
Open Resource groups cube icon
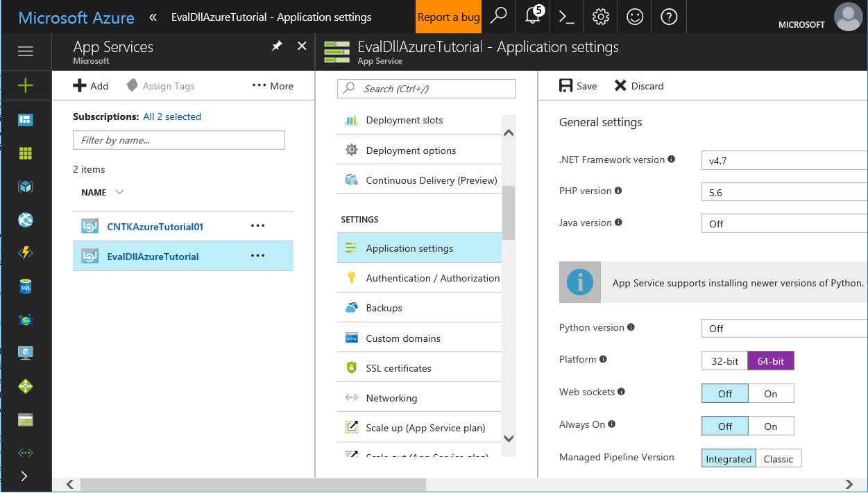[26, 187]
